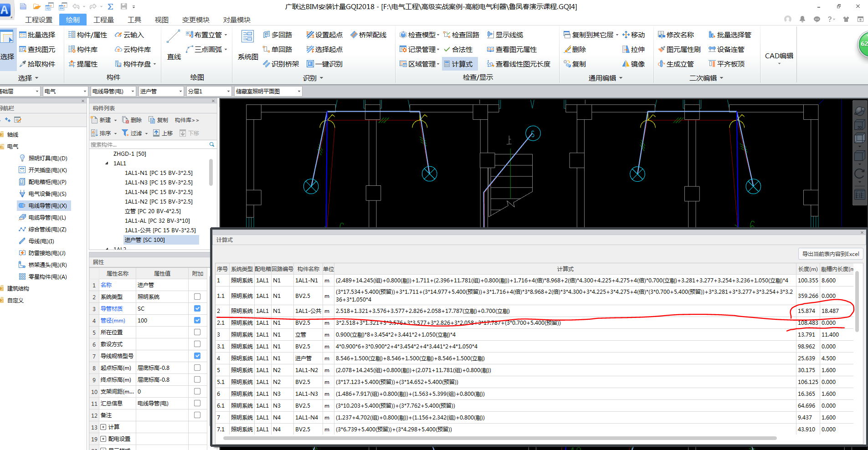868x450 pixels.
Task: Click 一键识别 one-click identify
Action: 324,64
